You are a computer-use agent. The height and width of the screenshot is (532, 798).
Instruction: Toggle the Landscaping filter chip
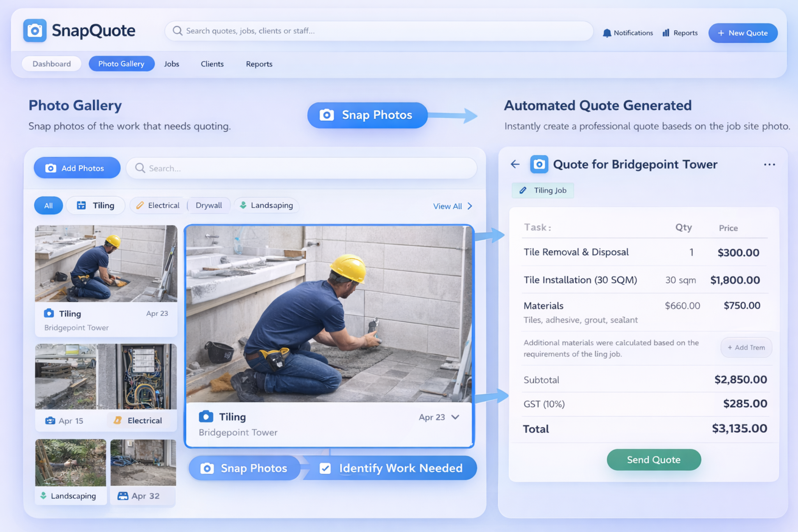(267, 205)
